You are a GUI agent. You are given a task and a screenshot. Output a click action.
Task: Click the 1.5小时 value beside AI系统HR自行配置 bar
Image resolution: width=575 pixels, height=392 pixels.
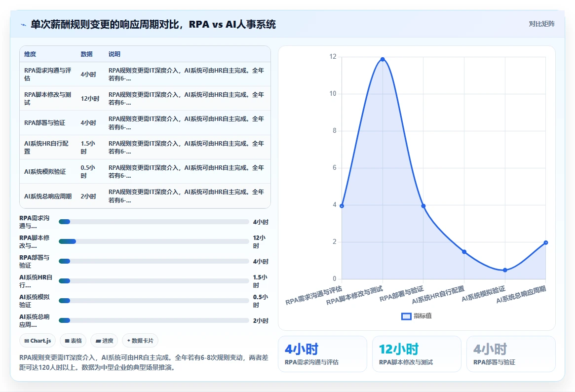(x=260, y=281)
